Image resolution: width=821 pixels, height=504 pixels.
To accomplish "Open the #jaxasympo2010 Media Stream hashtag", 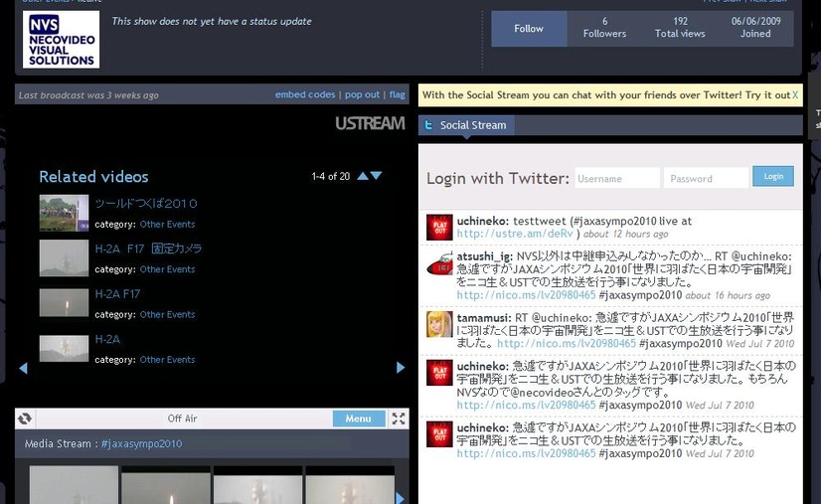I will (x=141, y=443).
